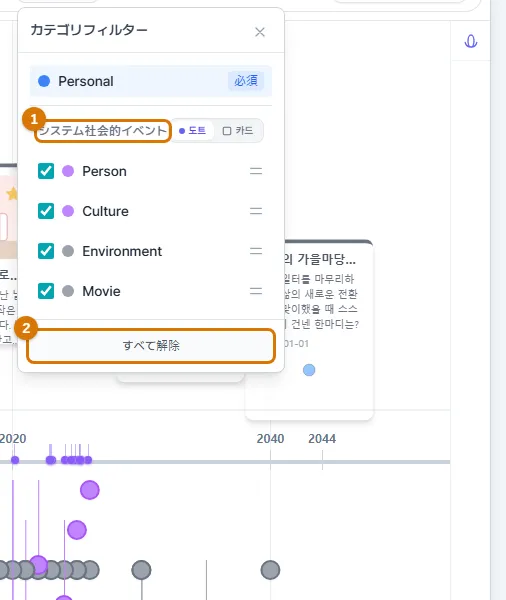Screen dimensions: 506x600
Task: Click the gray color dot beside Movie
Action: tap(68, 291)
